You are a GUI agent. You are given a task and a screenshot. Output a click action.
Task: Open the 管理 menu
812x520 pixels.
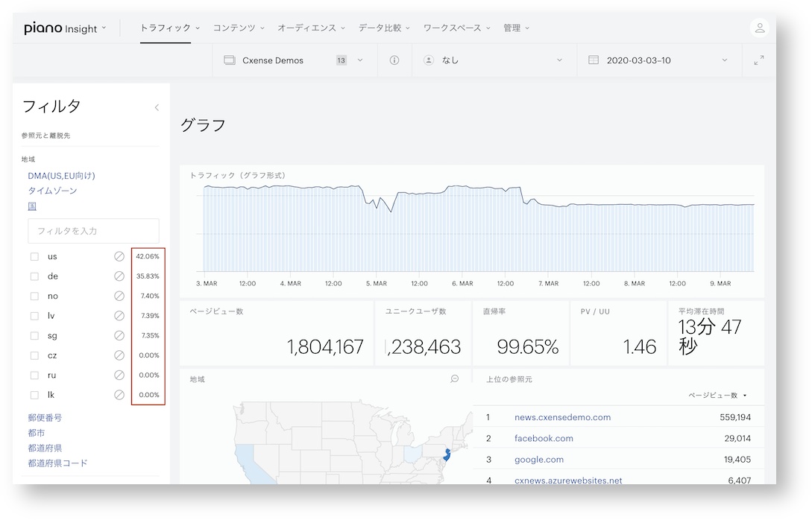pyautogui.click(x=516, y=28)
